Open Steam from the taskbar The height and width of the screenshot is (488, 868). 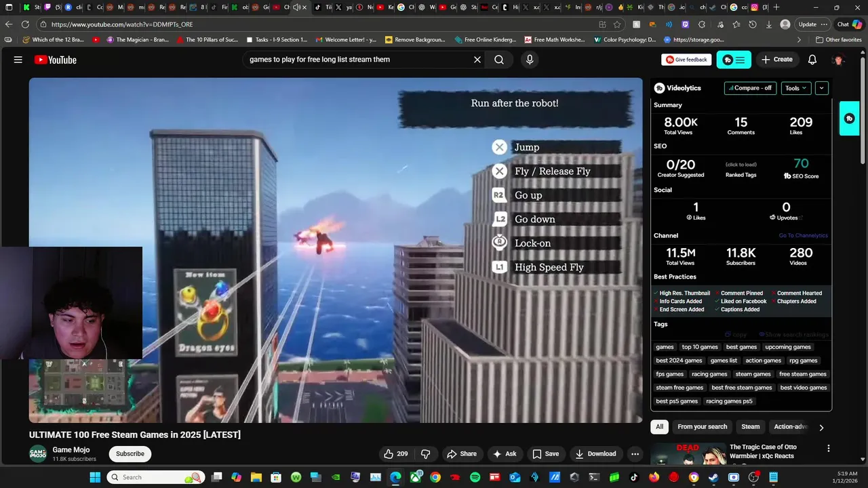click(x=713, y=477)
